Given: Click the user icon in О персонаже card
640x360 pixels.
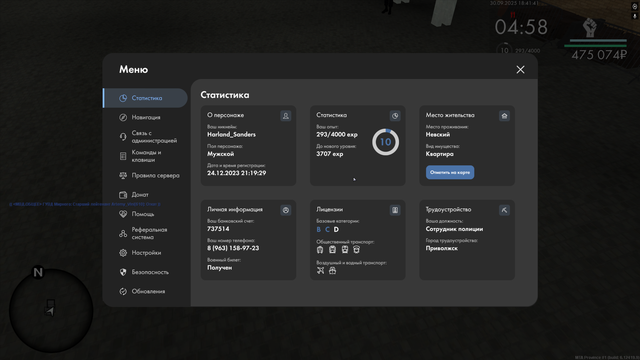Looking at the screenshot, I should 286,116.
